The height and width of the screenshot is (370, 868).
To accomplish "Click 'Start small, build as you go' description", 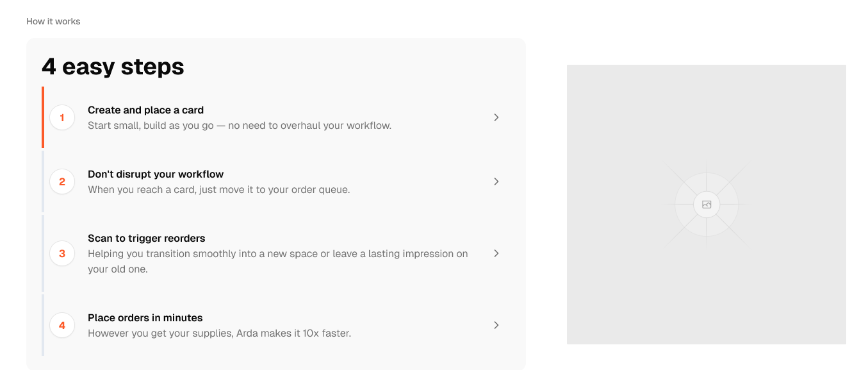I will (239, 126).
